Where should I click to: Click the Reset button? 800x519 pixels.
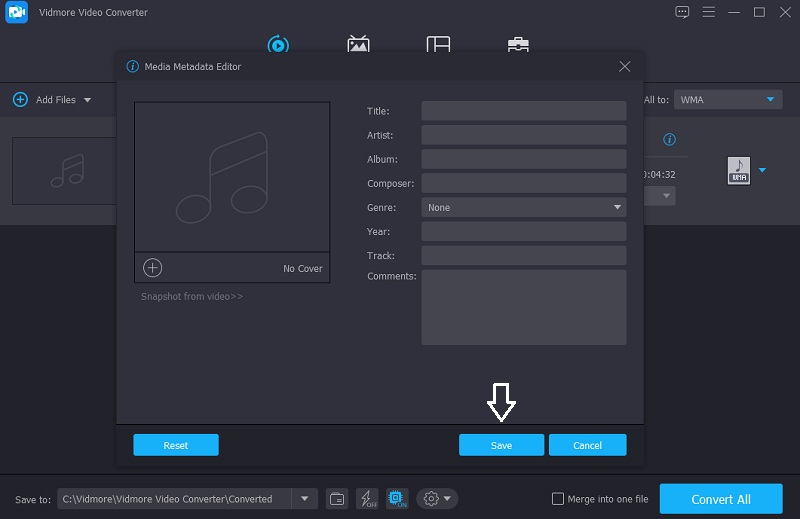click(176, 445)
